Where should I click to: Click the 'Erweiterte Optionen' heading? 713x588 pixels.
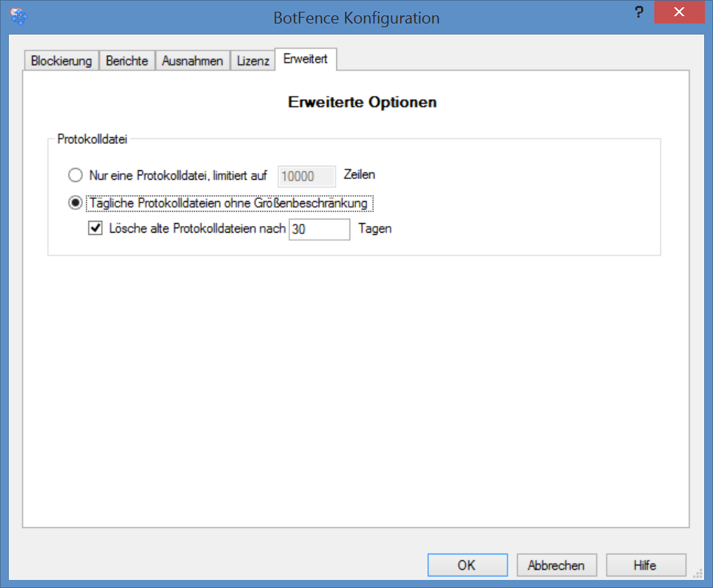(x=362, y=102)
